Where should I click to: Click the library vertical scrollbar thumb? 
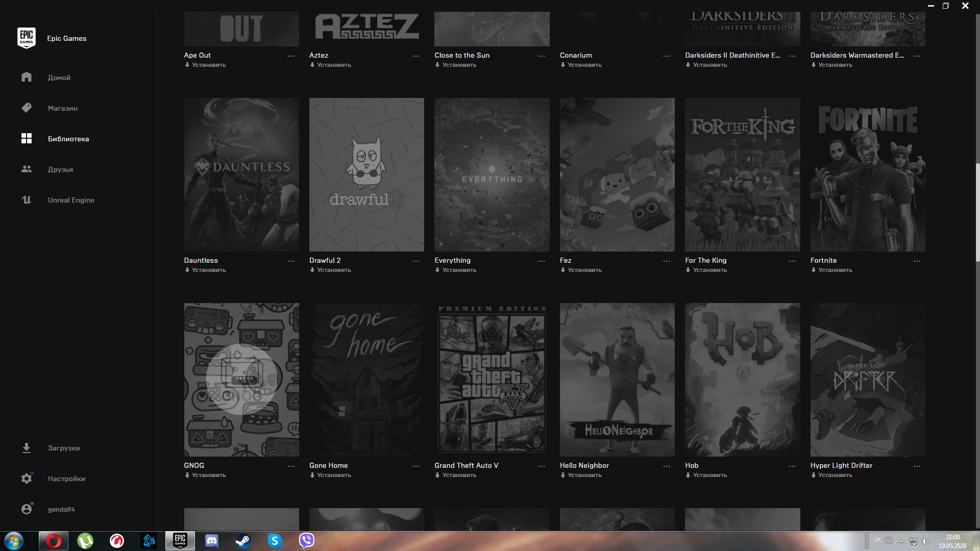tap(977, 212)
